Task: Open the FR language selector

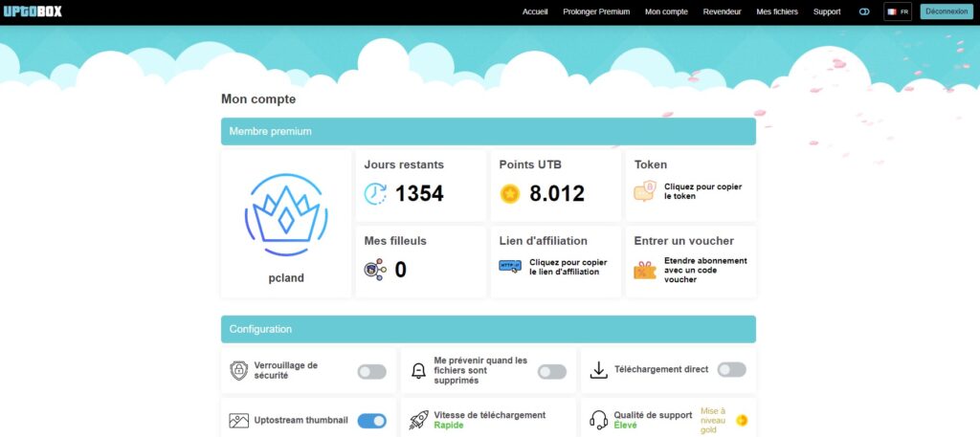Action: (x=897, y=11)
